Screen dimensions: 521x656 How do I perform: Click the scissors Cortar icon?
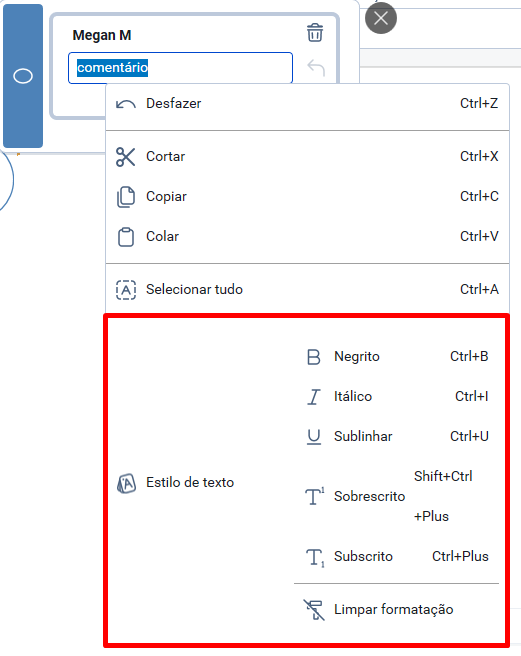(126, 157)
